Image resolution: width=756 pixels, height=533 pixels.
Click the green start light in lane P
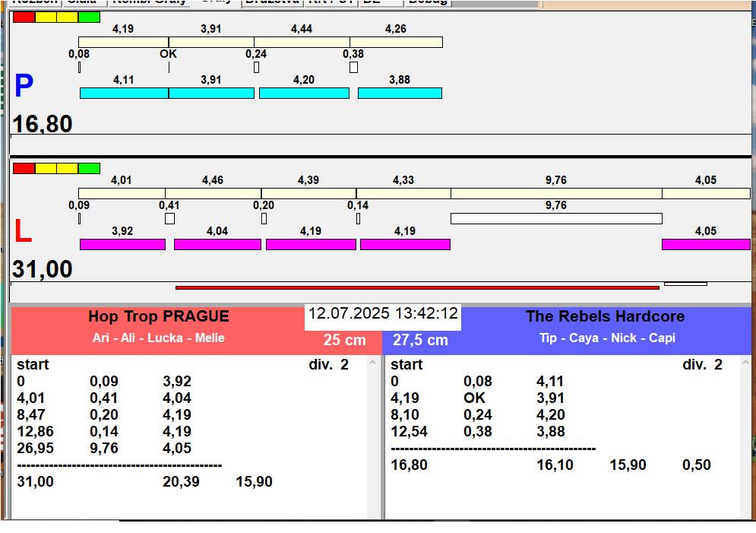(89, 17)
